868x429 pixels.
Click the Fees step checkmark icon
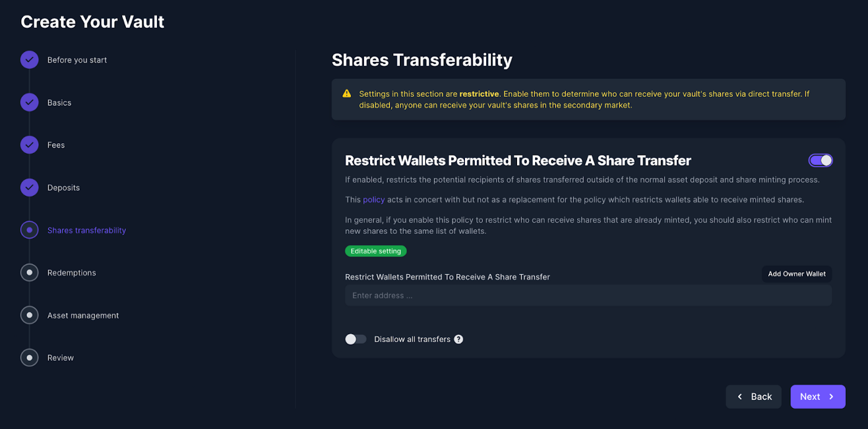tap(29, 144)
